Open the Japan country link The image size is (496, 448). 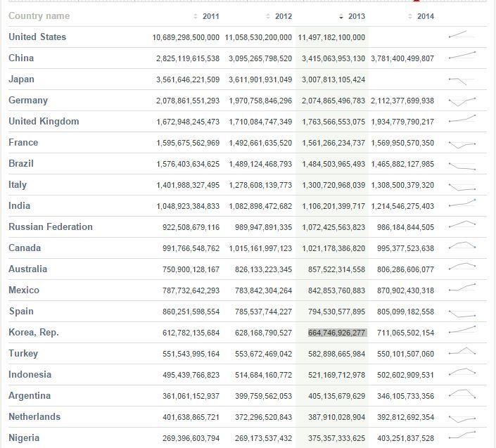point(21,79)
